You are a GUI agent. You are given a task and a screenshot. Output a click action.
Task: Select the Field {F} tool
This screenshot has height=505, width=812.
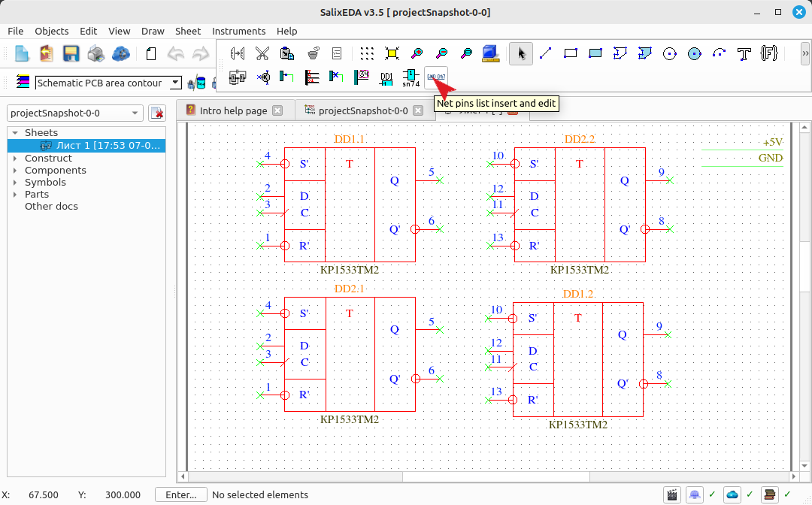coord(769,53)
